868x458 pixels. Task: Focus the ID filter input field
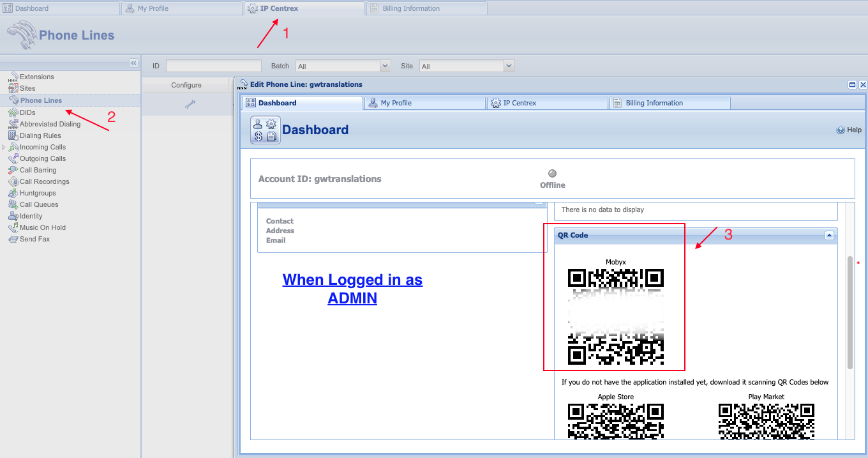click(214, 66)
